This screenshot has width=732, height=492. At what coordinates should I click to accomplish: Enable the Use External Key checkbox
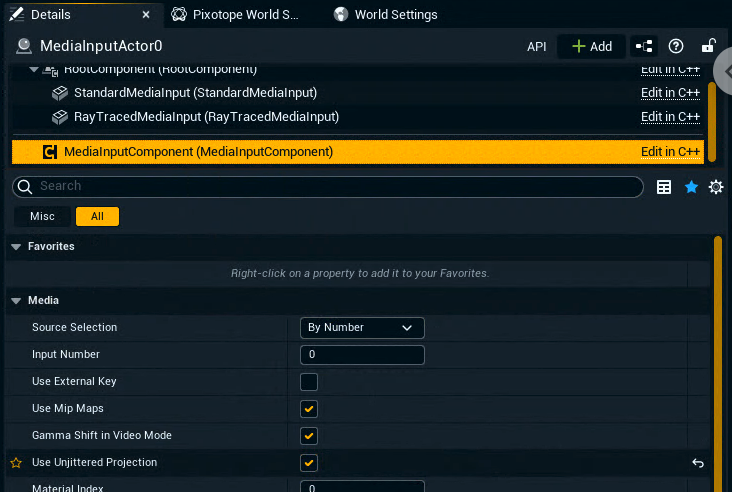click(309, 382)
